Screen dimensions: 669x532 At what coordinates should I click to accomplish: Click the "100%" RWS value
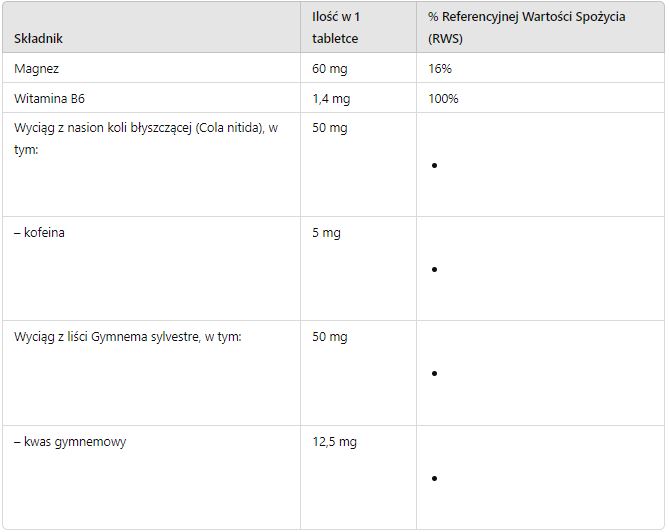pyautogui.click(x=443, y=99)
